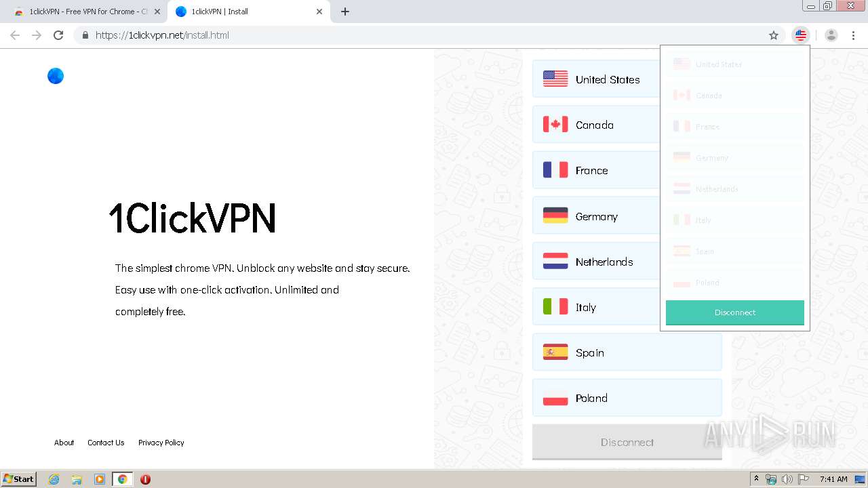Click the 7:41 AM system clock
Image resolution: width=868 pixels, height=488 pixels.
coord(833,479)
